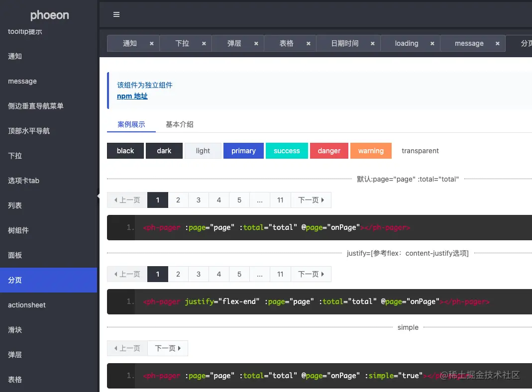Go to page 5 in default pager
The height and width of the screenshot is (392, 532).
click(239, 200)
